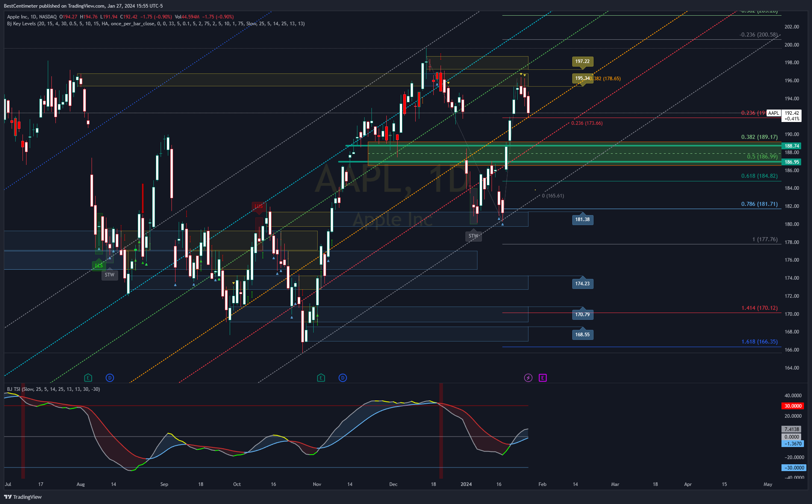Select the 174.23 support level tag

tap(582, 283)
